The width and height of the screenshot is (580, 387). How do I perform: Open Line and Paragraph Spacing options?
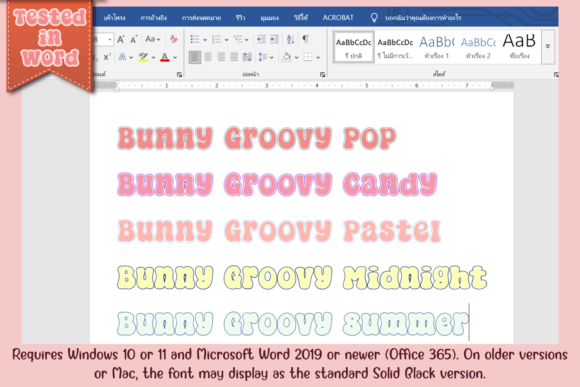tap(265, 57)
